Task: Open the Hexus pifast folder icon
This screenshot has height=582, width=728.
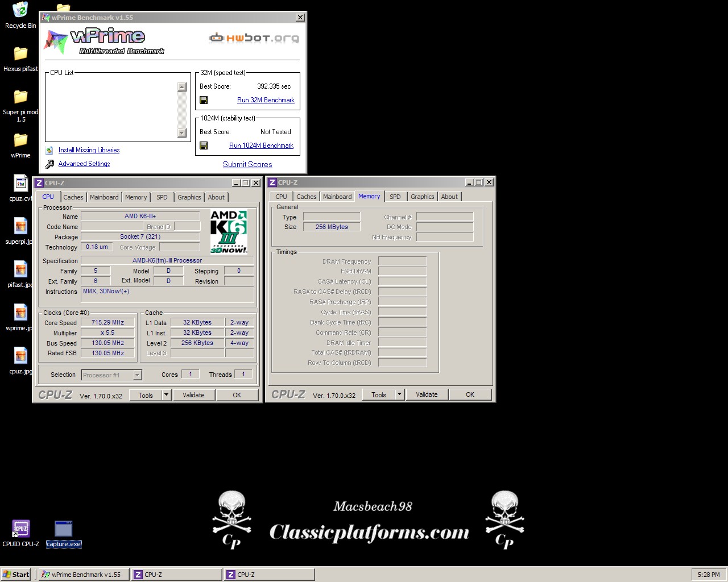Action: coord(20,54)
